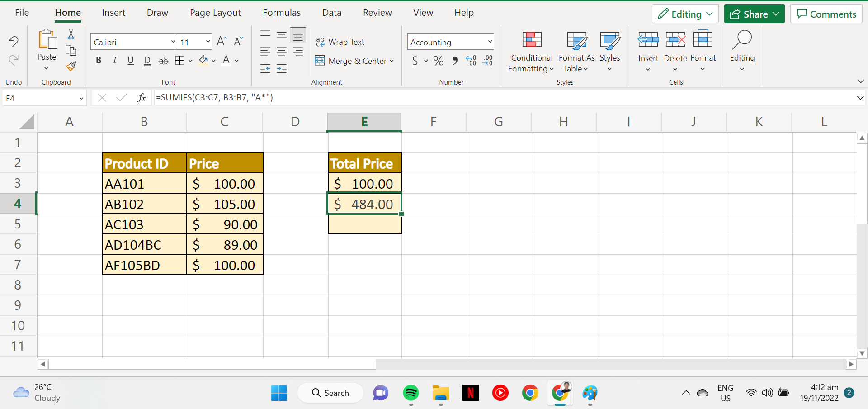868x409 pixels.
Task: Click the Percent Style icon
Action: pyautogui.click(x=438, y=61)
